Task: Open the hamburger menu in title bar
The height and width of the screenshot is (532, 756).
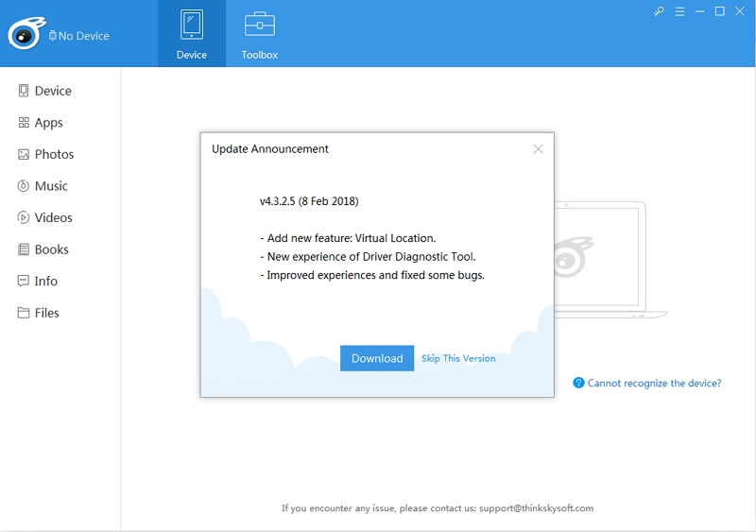Action: [679, 11]
